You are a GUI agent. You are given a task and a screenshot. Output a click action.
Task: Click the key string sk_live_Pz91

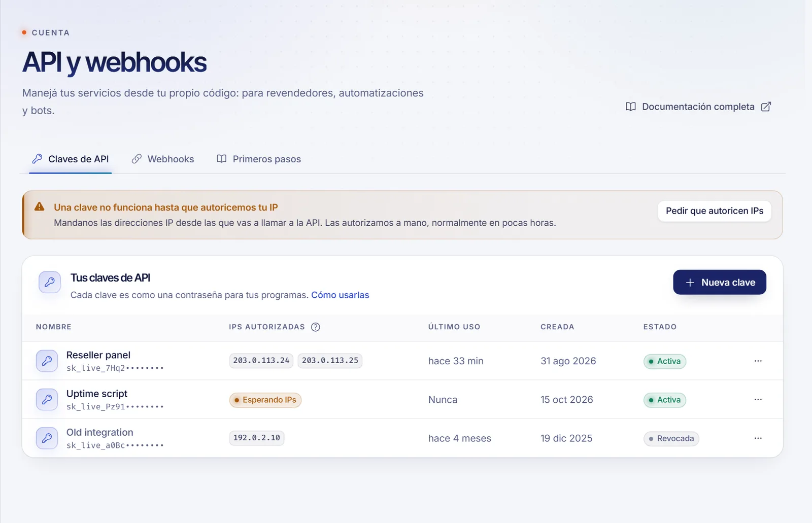pos(115,407)
